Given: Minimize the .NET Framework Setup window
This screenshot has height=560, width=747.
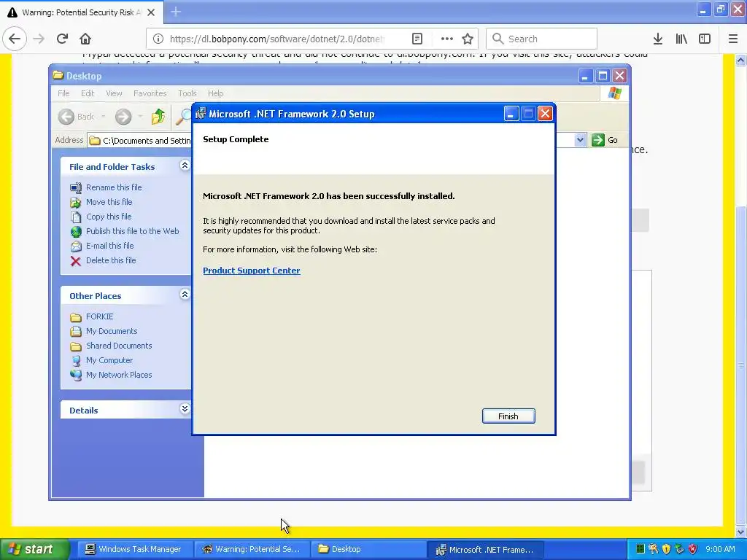Looking at the screenshot, I should pos(511,114).
